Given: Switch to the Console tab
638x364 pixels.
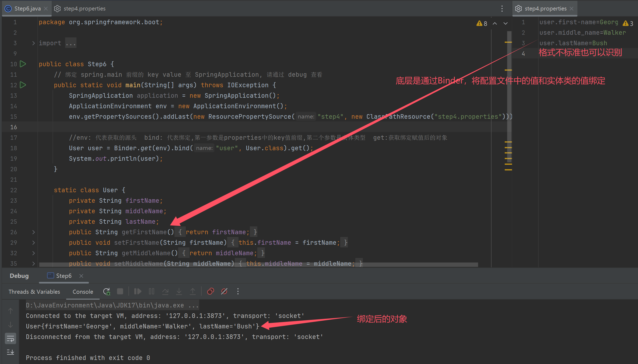Looking at the screenshot, I should (83, 292).
